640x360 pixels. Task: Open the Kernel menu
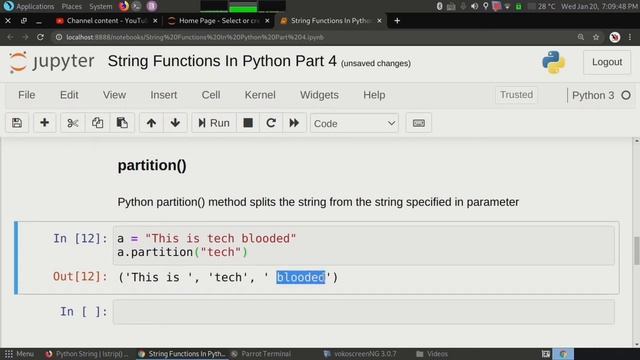(260, 95)
